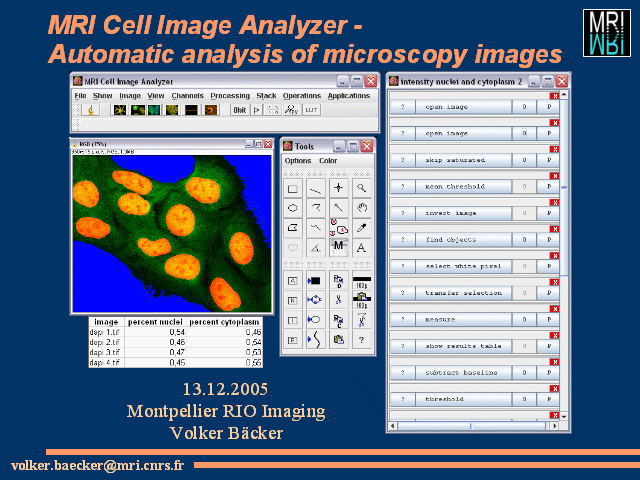
Task: Open the orange comet application icon
Action: tap(211, 110)
